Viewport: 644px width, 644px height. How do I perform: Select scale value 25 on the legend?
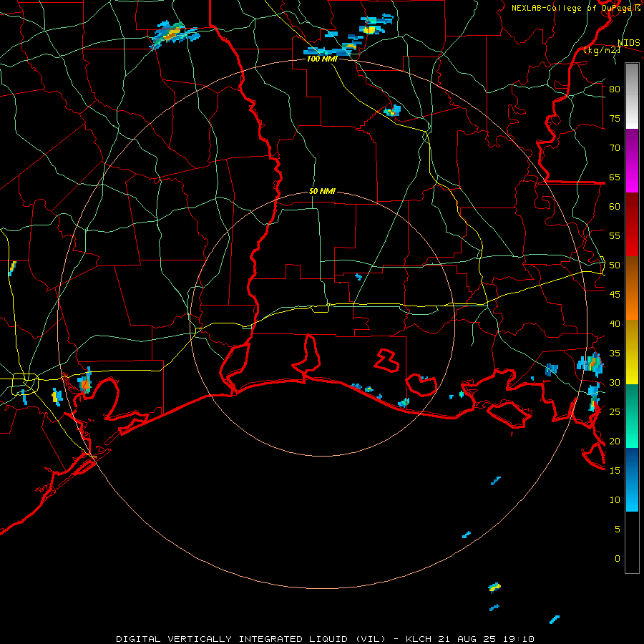(615, 412)
